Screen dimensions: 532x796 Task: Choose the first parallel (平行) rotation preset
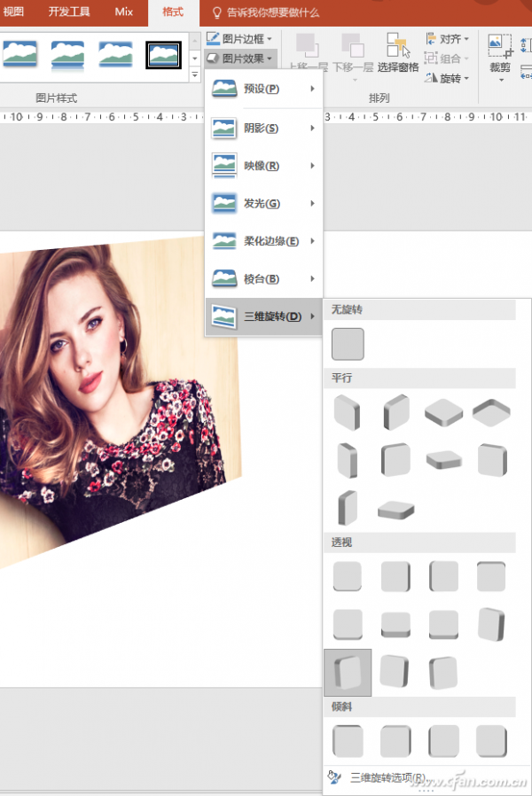click(x=348, y=412)
